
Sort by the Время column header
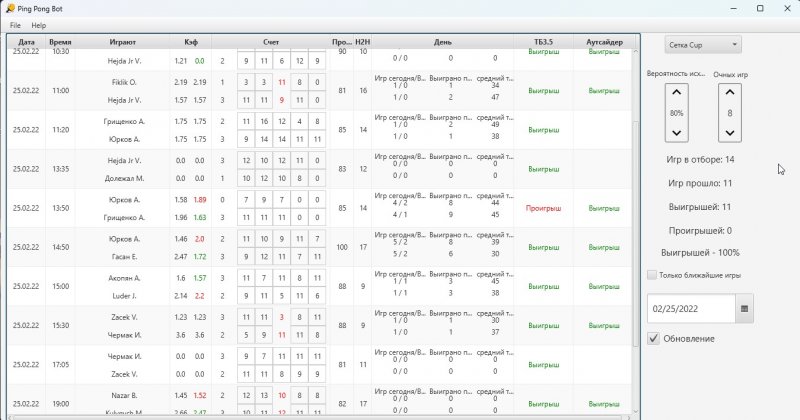(x=60, y=42)
